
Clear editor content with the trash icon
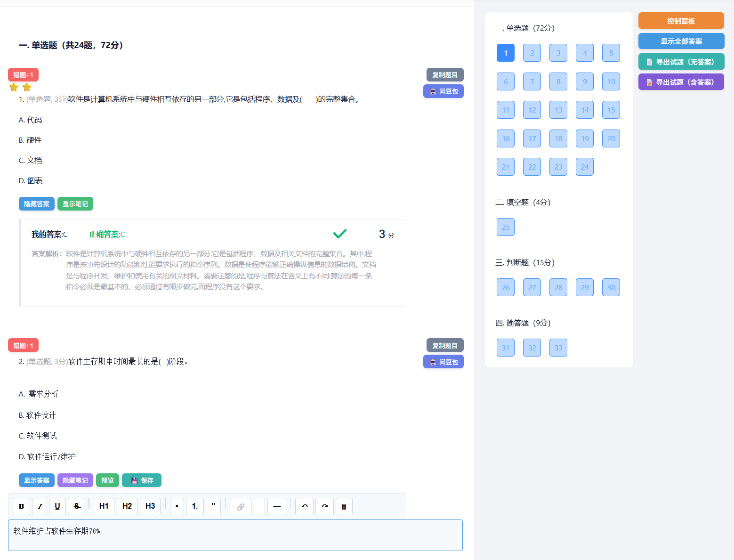pyautogui.click(x=344, y=506)
